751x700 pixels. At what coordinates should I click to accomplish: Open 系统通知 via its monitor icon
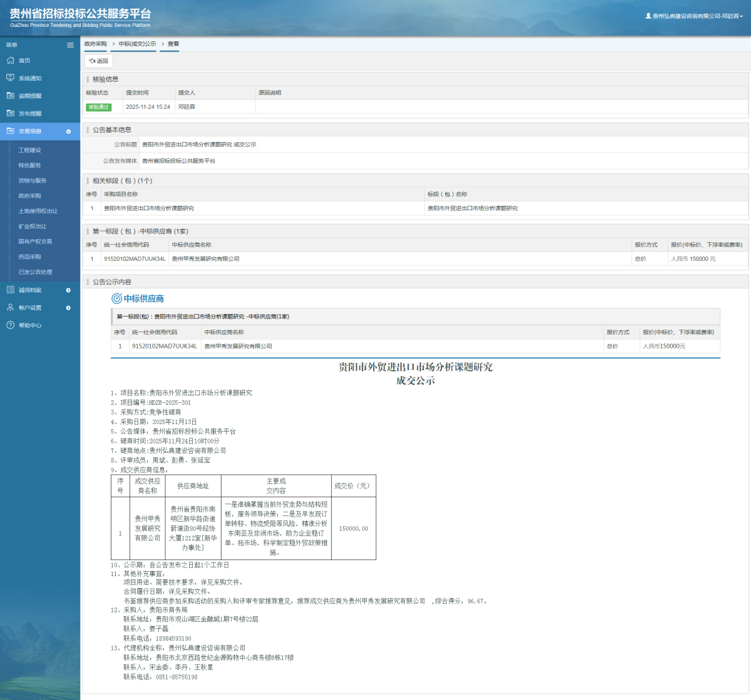(x=10, y=78)
